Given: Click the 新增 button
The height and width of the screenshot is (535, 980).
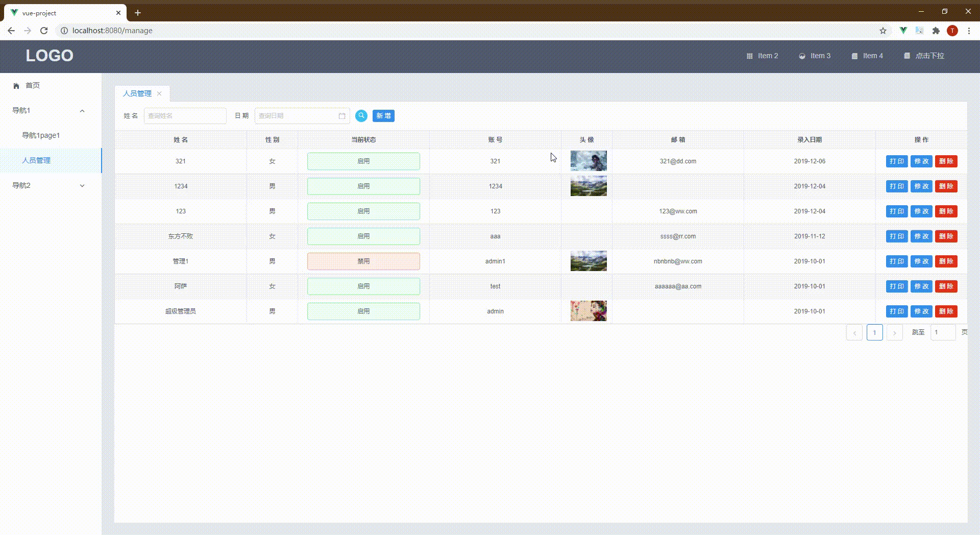Looking at the screenshot, I should (383, 116).
